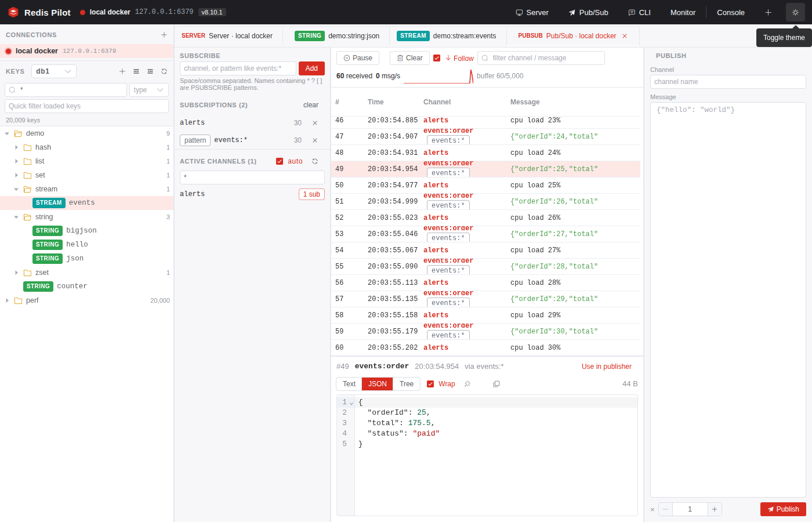This screenshot has height=522, width=812.
Task: Toggle the auto refresh checkbox
Action: point(280,161)
